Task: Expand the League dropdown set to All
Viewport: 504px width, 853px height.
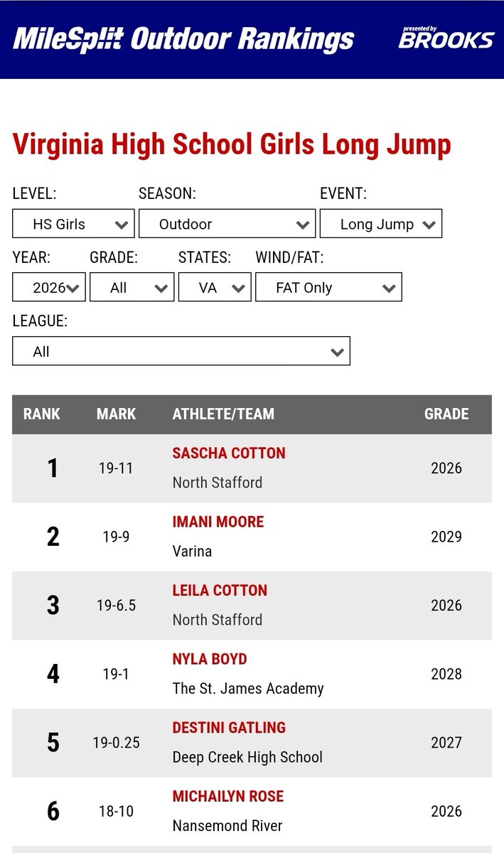Action: point(181,351)
